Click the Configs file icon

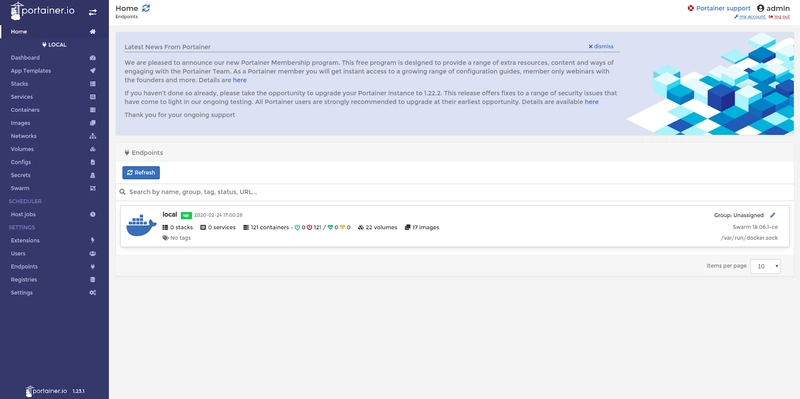[92, 162]
